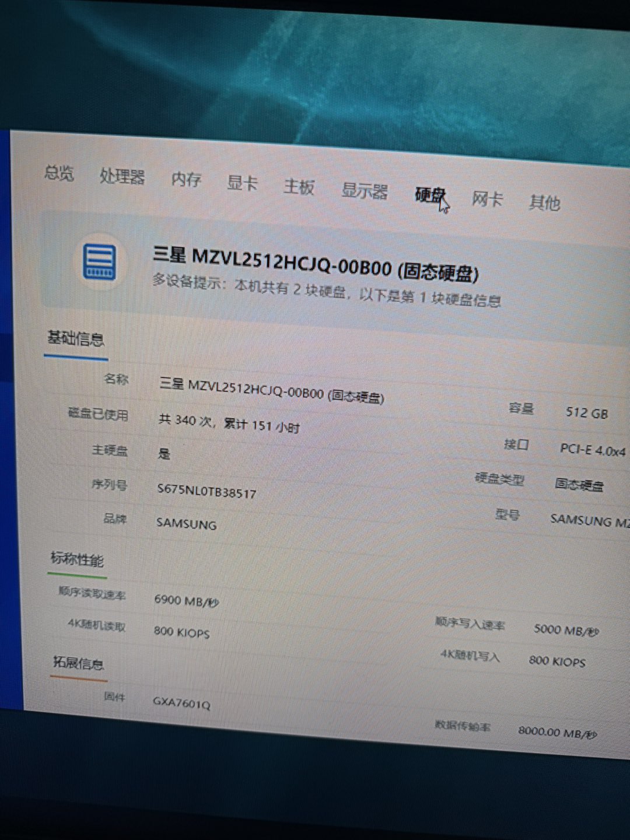
Task: Click serial number S675NL0TB38517
Action: point(206,491)
